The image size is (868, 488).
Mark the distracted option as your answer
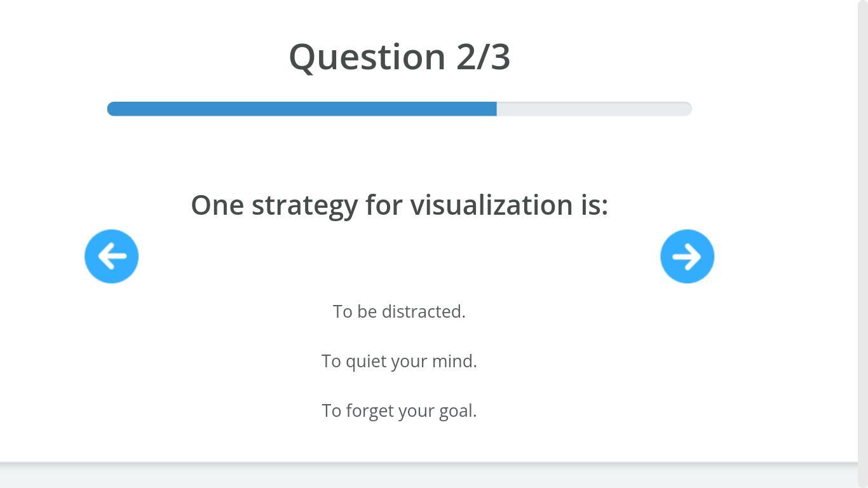click(399, 311)
